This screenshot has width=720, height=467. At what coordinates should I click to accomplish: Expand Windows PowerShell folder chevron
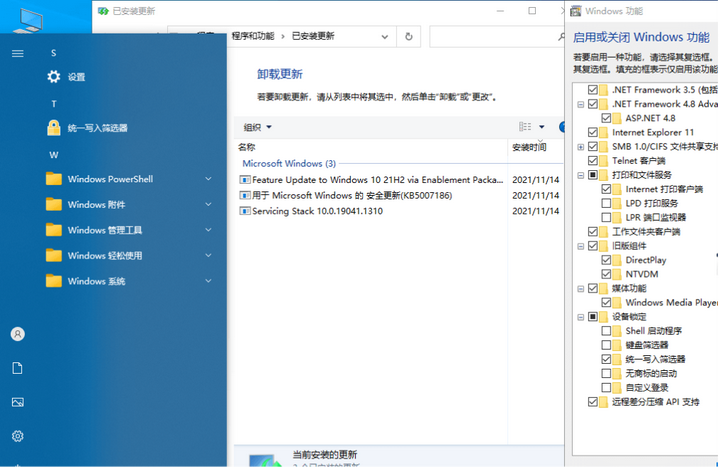[x=208, y=179]
